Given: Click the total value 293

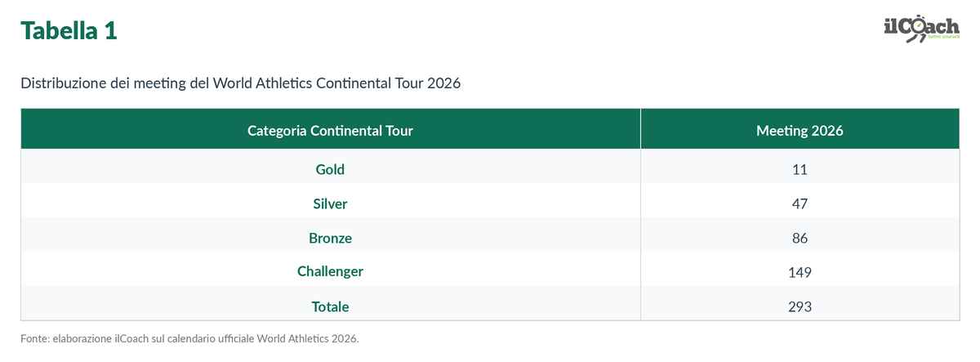Looking at the screenshot, I should [800, 307].
